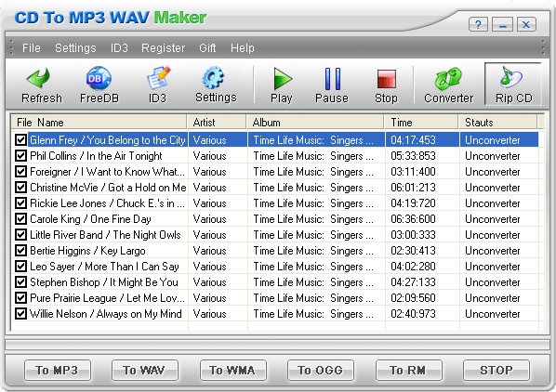Open the Gift menu

(207, 47)
